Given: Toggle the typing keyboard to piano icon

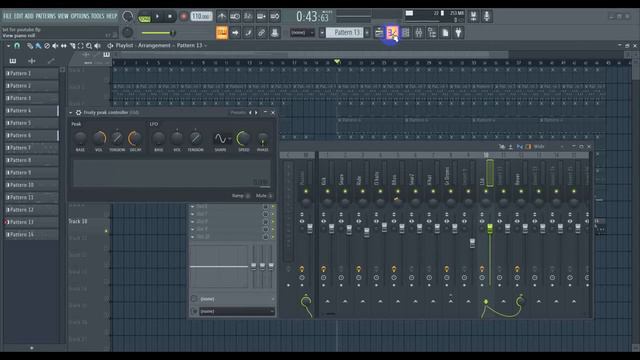Looking at the screenshot, I should click(222, 33).
